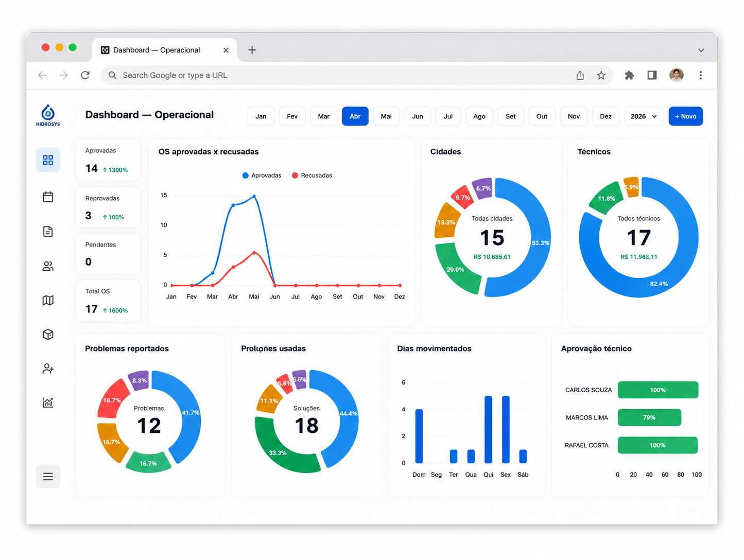Close the Dashboard — Operacional tab
Image resolution: width=744 pixels, height=560 pixels.
(x=226, y=50)
